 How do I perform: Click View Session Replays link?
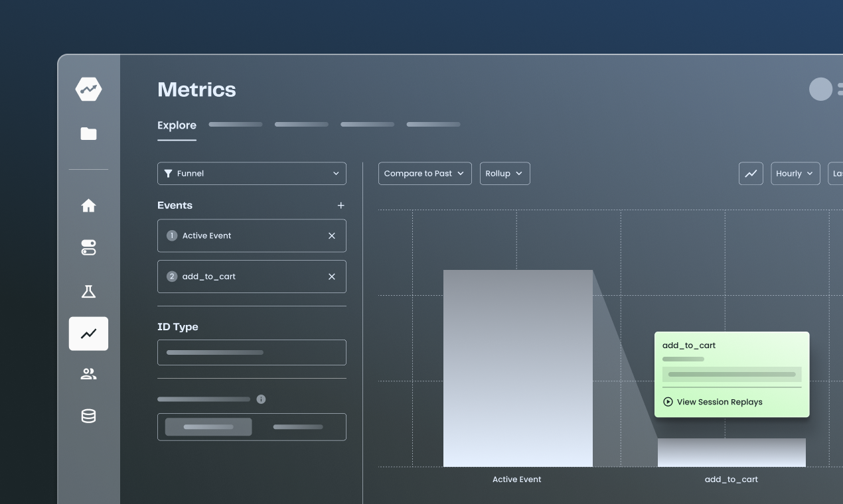tap(720, 402)
